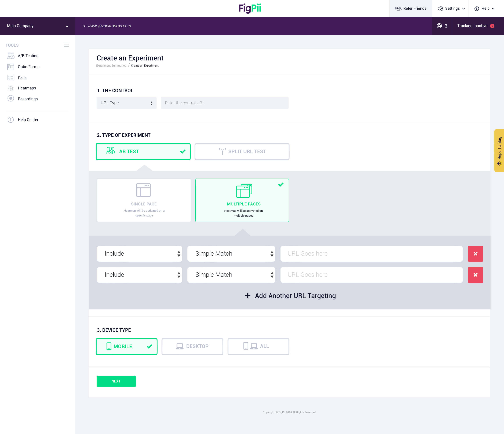Remove the second URL targeting row

(475, 275)
